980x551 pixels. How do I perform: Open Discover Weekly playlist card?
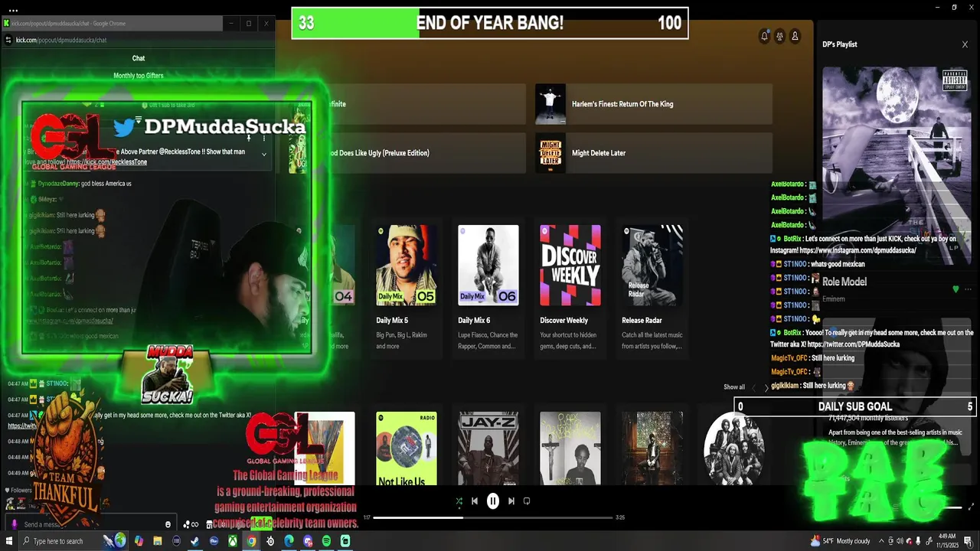coord(570,289)
